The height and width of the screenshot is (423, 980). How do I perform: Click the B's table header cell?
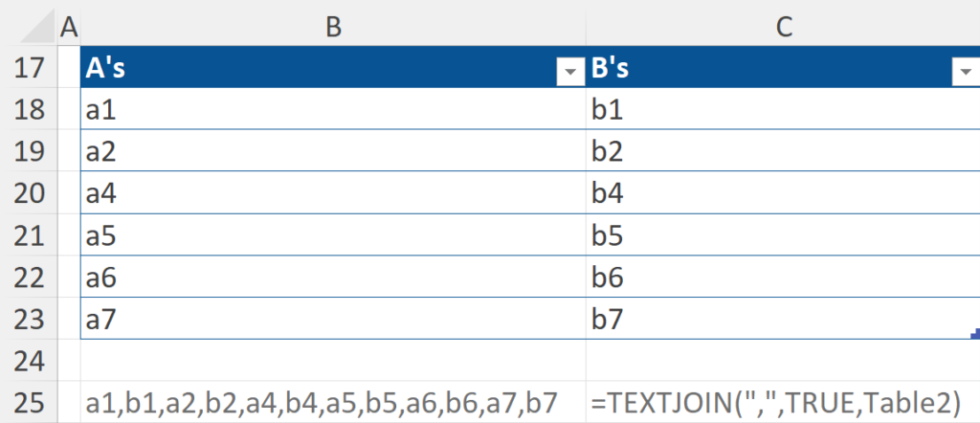766,69
